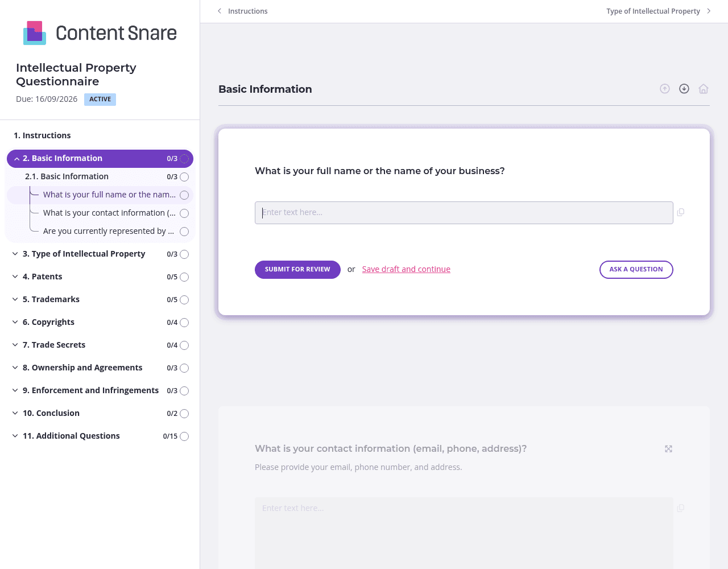Screen dimensions: 728x569
Task: Expand Ownership and Agreements section chevron
Action: [15, 368]
